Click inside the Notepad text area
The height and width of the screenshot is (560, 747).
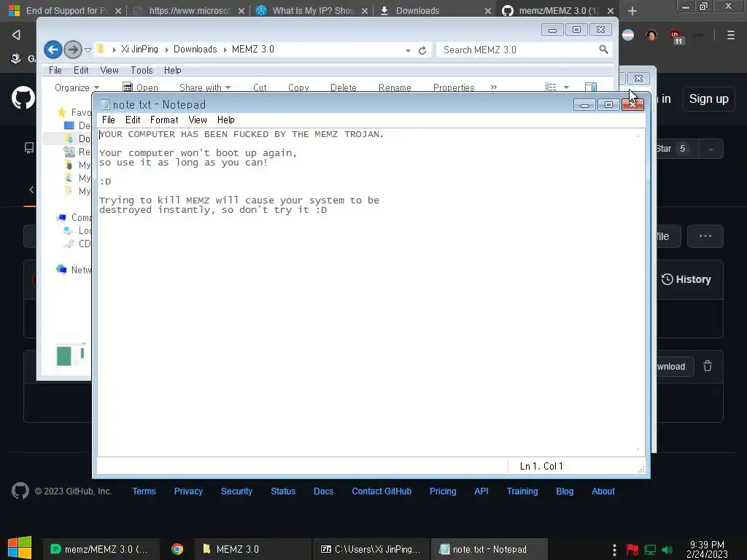(367, 292)
